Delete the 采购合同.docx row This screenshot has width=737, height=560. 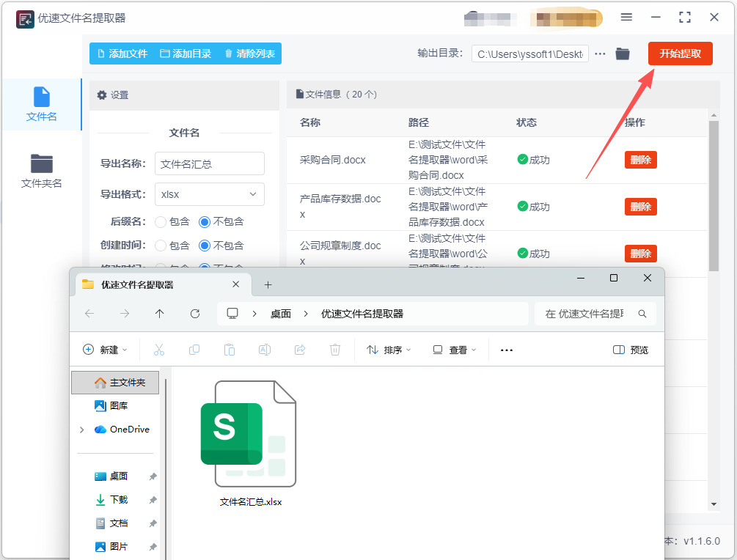tap(640, 160)
